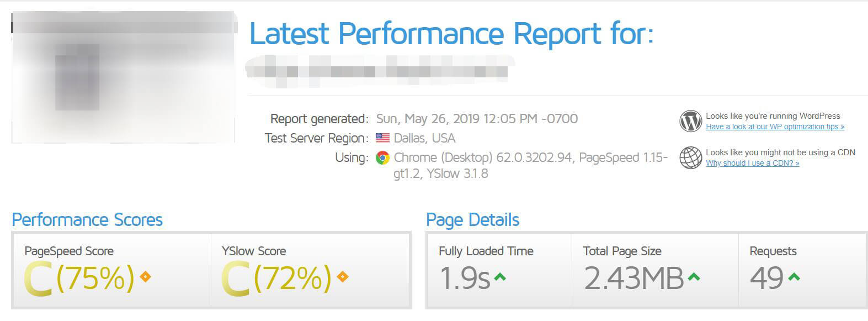Click the CDN globe icon

click(690, 157)
